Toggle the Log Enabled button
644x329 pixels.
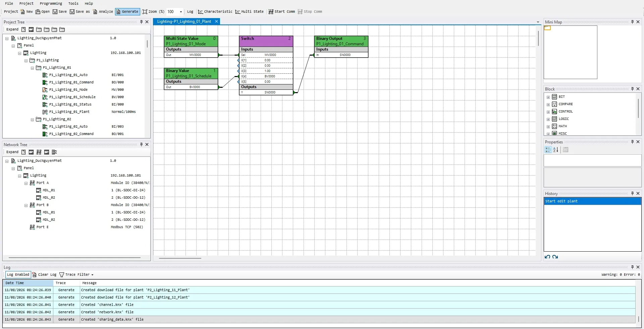coord(18,275)
